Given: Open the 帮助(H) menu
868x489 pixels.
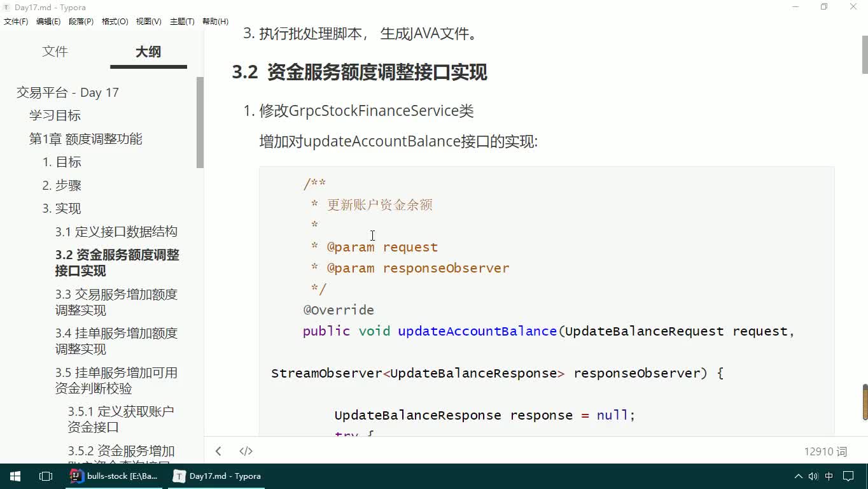Looking at the screenshot, I should 215,21.
